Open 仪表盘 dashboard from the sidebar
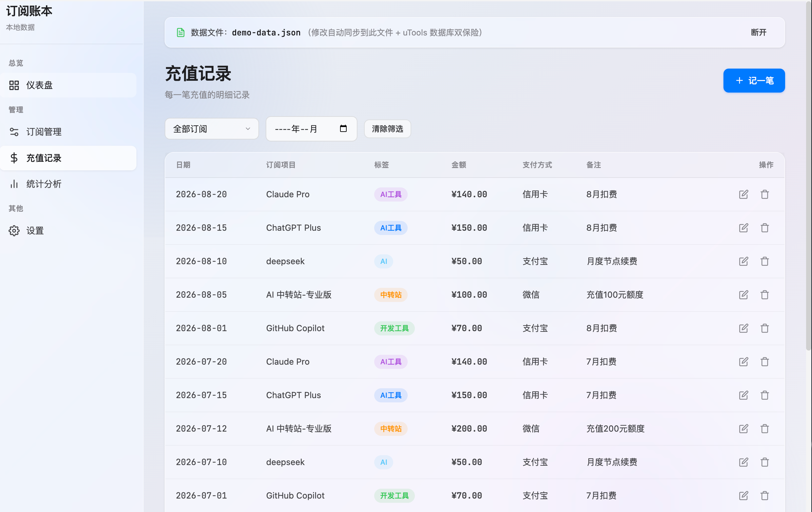Viewport: 812px width, 512px height. [68, 85]
